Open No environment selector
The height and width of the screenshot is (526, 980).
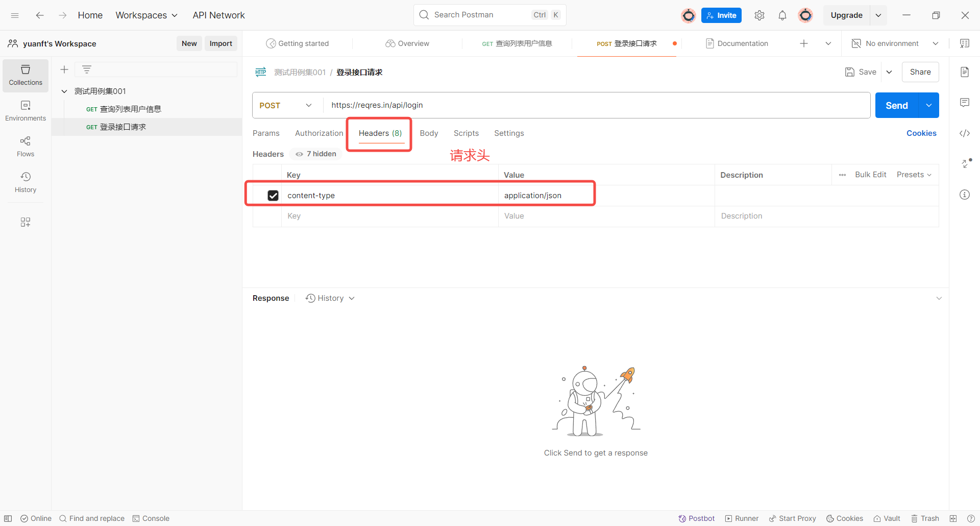(x=895, y=43)
